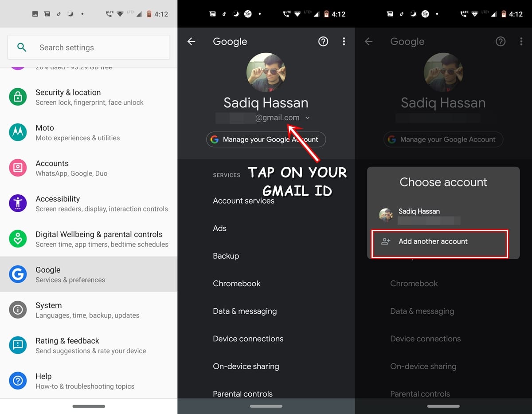
Task: Tap TikTok notification icon in left status bar
Action: 59,14
